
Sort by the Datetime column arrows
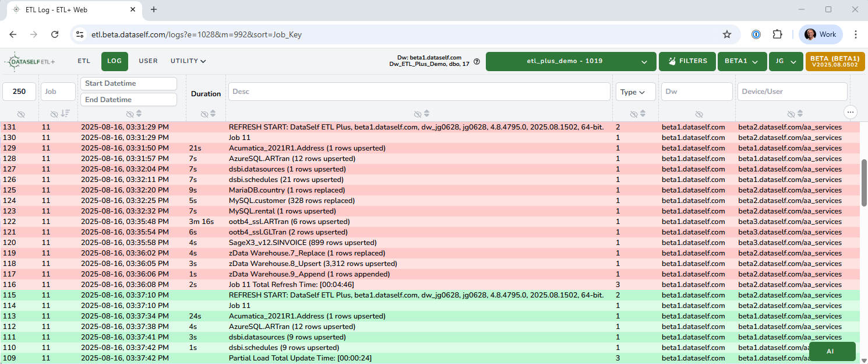[x=139, y=113]
